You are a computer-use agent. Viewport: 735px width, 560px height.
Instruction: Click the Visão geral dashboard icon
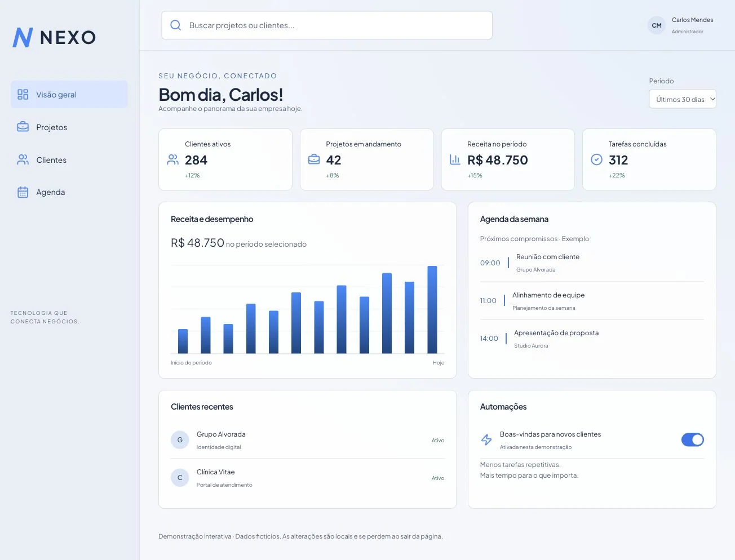point(23,95)
